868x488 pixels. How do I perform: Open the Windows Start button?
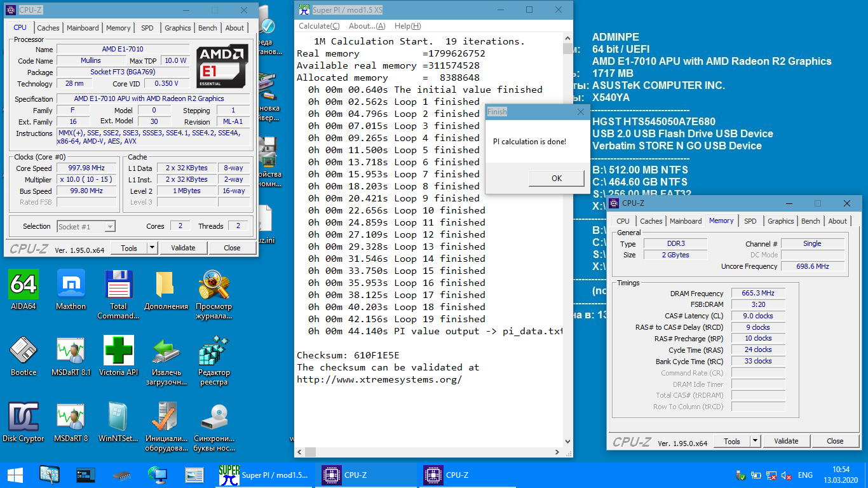click(15, 475)
